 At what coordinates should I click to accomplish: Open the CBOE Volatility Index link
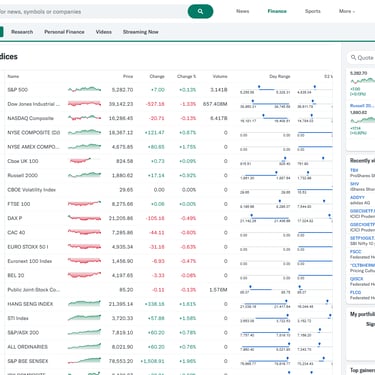click(32, 190)
